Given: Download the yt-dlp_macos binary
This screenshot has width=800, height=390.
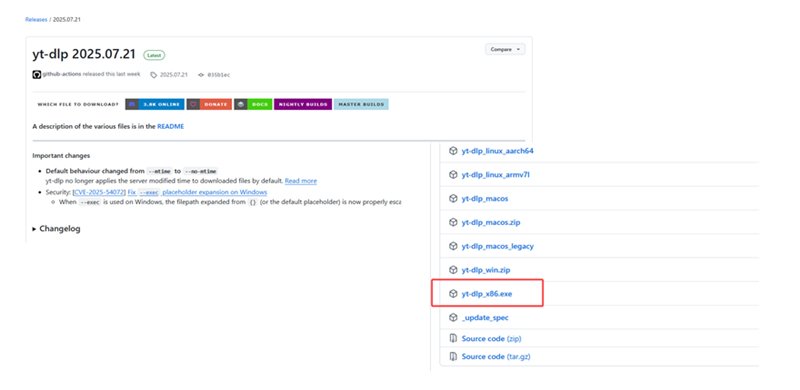Looking at the screenshot, I should pyautogui.click(x=485, y=199).
